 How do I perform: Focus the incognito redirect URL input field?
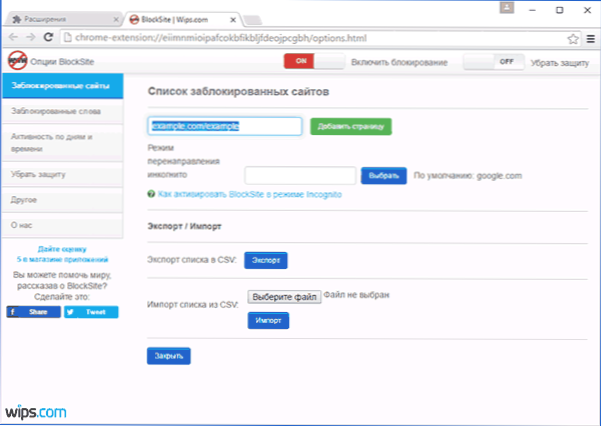click(300, 176)
